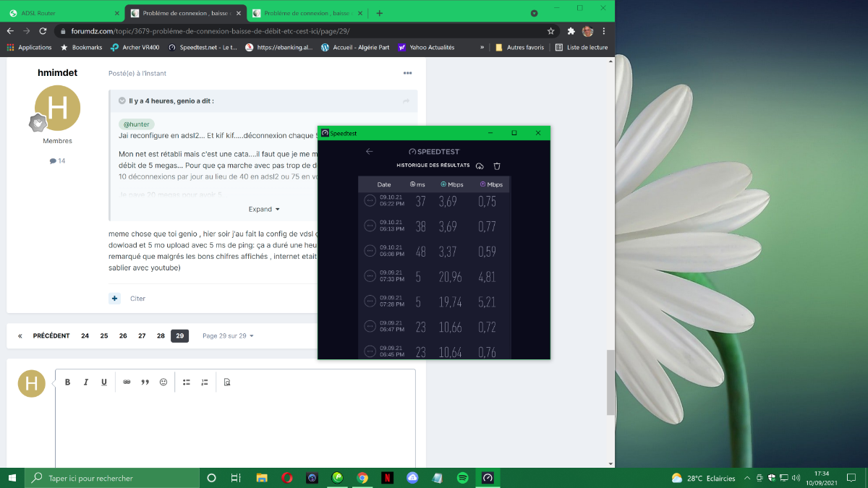Screen dimensions: 868x488
Task: Go back using the Speedtest back arrow
Action: [370, 152]
